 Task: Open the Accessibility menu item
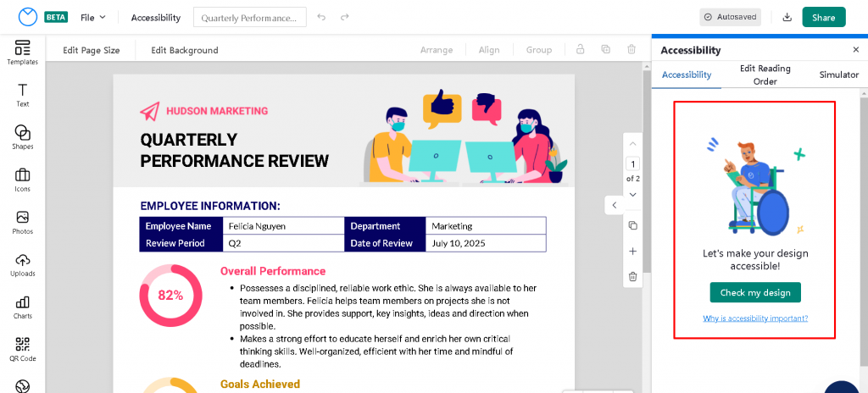(156, 17)
